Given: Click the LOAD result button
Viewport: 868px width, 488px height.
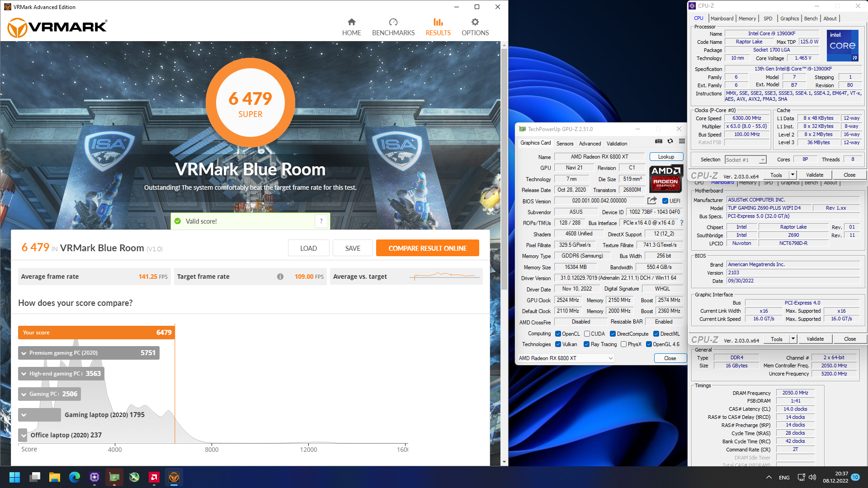Looking at the screenshot, I should (x=308, y=248).
